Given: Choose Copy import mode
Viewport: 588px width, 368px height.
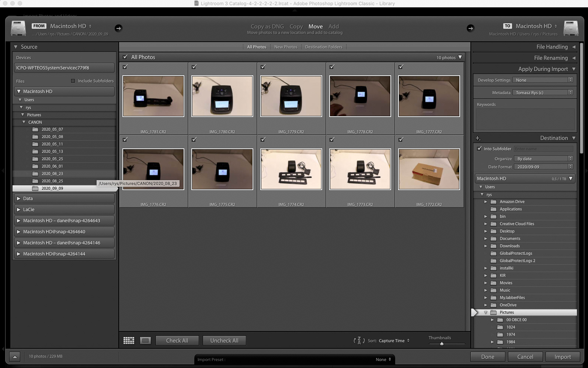Looking at the screenshot, I should click(x=296, y=26).
